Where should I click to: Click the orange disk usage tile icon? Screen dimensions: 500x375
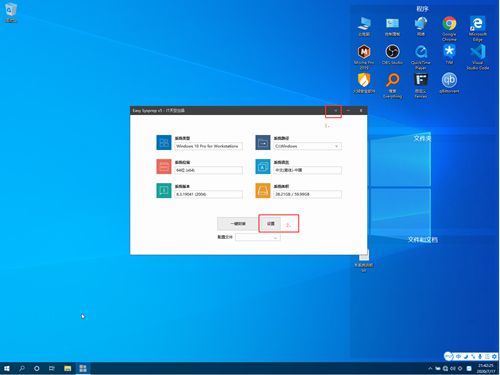pos(263,191)
